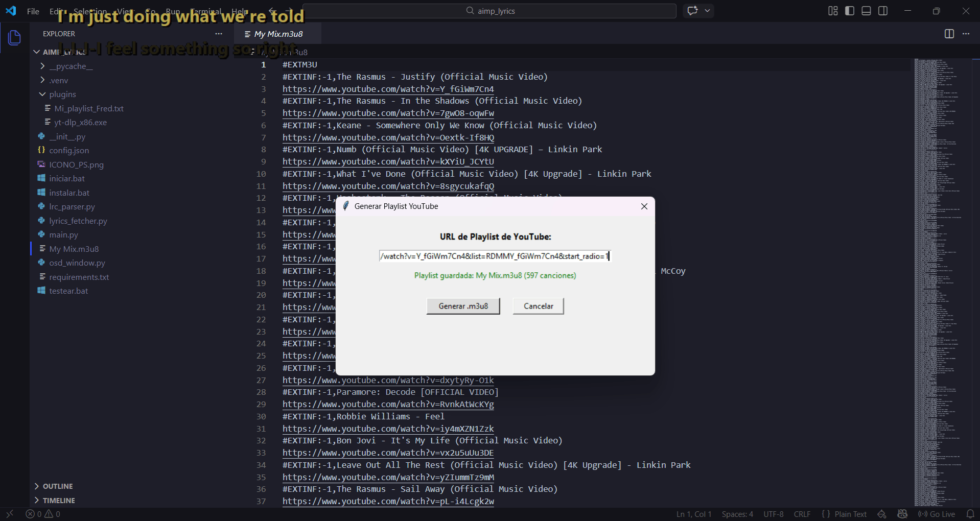
Task: Open the Copilot chat icon in the title bar
Action: tap(693, 11)
